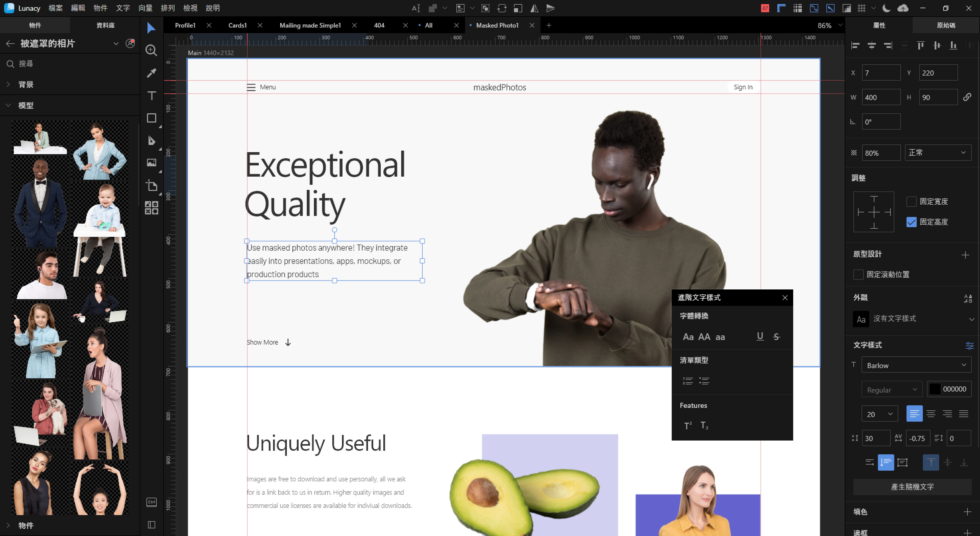Expand the 背景 category in the library
980x536 pixels.
26,84
